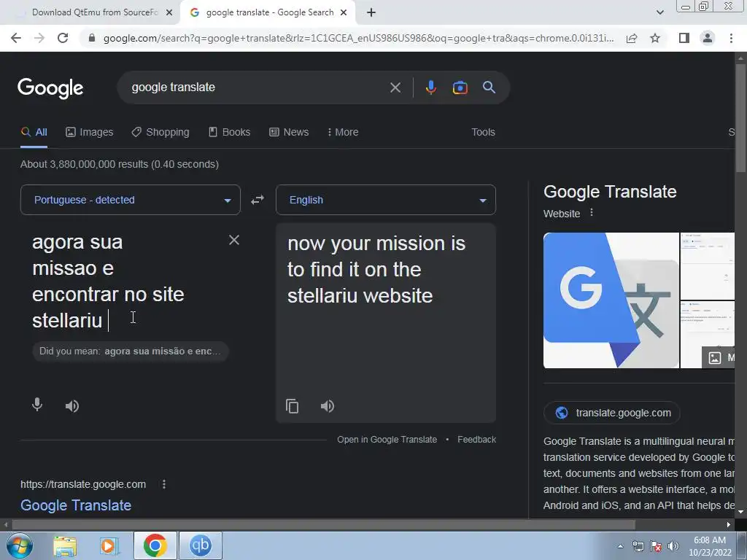Bookmark this page with the star

coord(655,38)
